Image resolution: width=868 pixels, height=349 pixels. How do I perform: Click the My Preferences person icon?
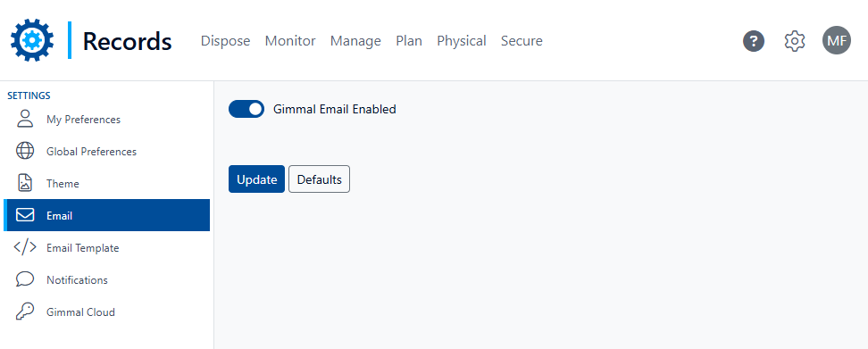(25, 119)
